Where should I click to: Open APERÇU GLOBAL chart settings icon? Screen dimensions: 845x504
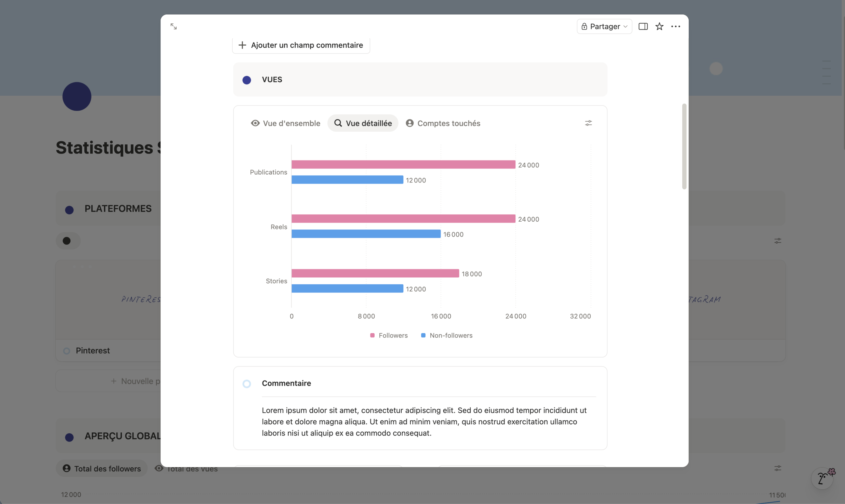778,468
